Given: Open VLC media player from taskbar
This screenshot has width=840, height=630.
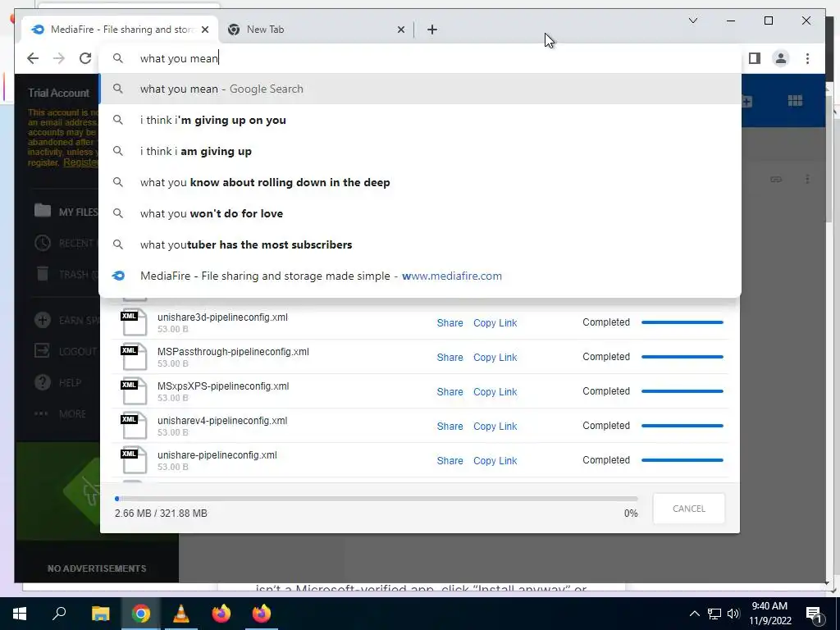Looking at the screenshot, I should coord(181,614).
